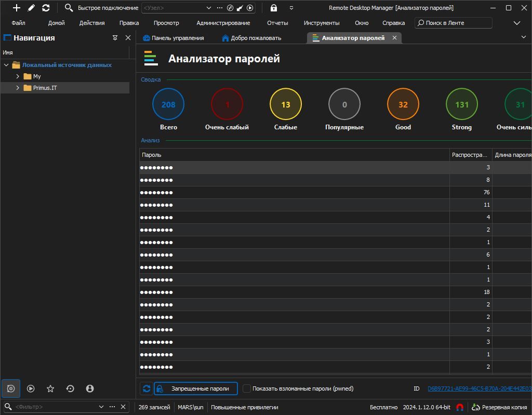Click the Навигация panel icon in its header

7,38
